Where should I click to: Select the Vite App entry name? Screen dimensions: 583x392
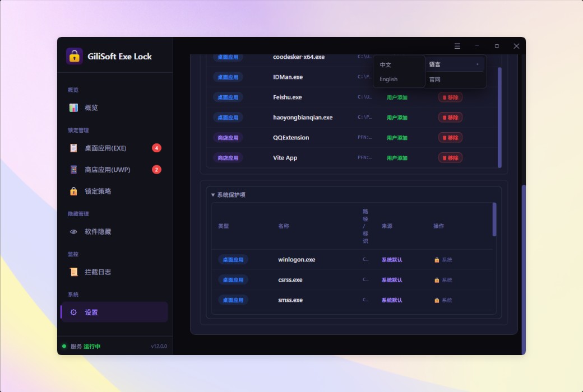pyautogui.click(x=285, y=157)
